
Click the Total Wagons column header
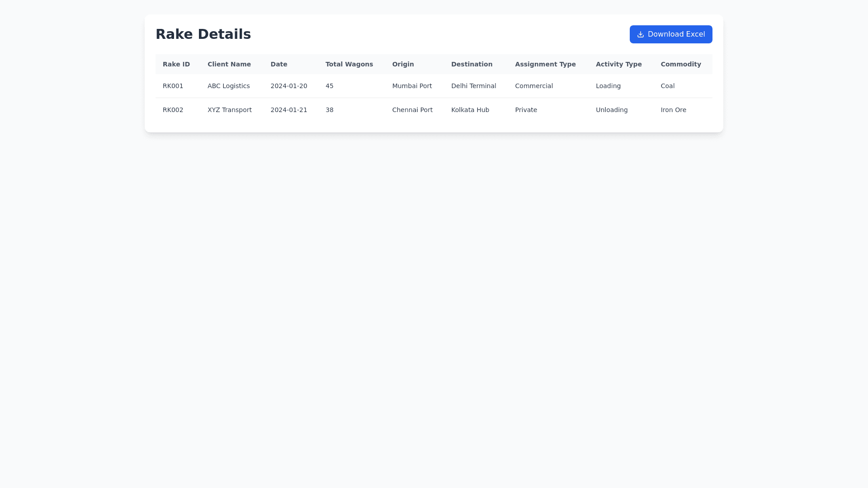click(349, 64)
